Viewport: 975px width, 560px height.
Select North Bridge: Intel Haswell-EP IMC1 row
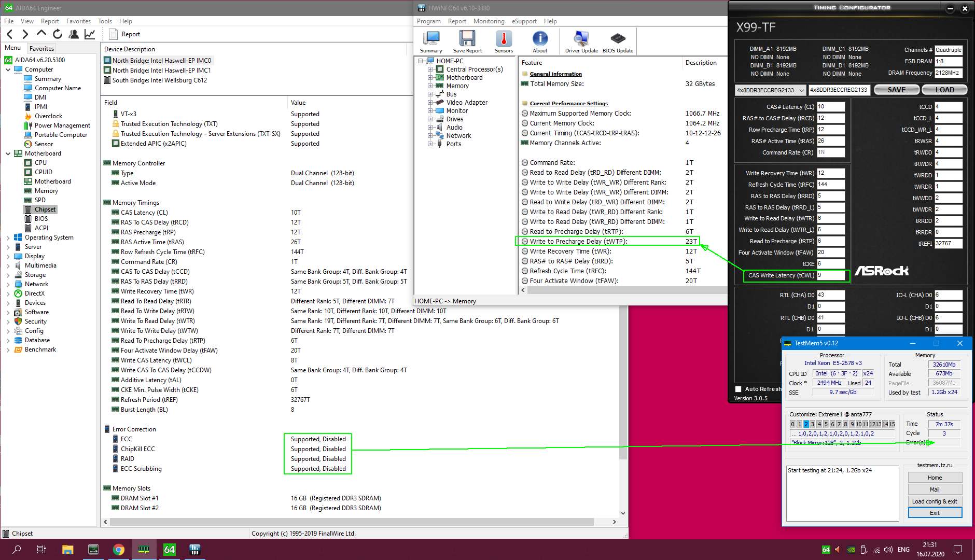[157, 71]
